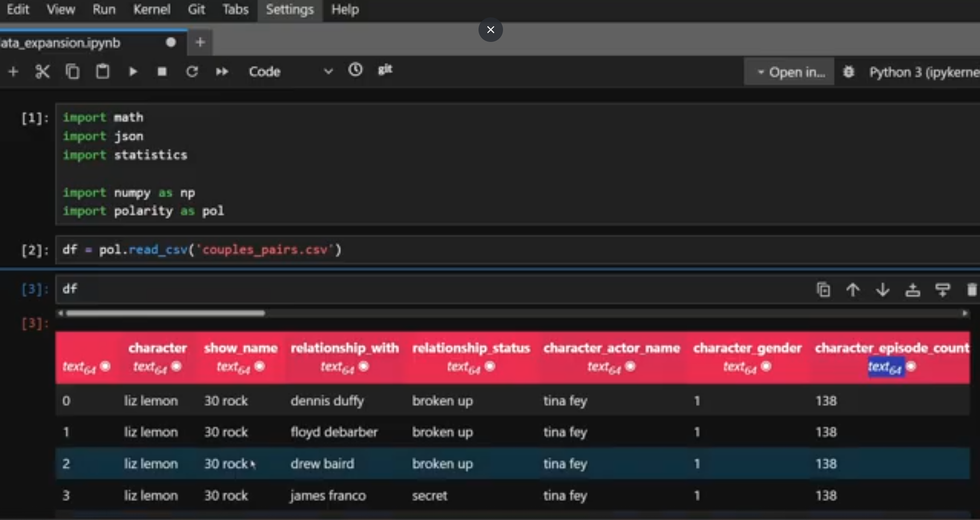Click the character column header
The height and width of the screenshot is (520, 980).
[157, 348]
